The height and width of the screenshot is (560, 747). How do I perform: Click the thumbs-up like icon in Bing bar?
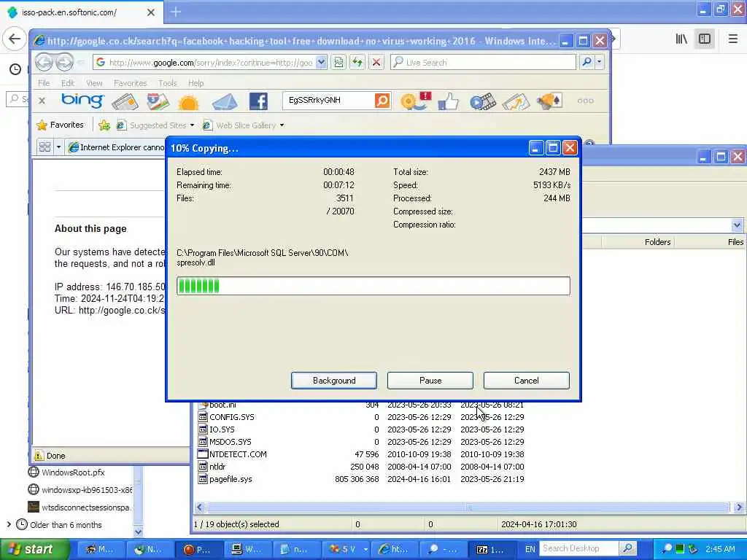449,101
